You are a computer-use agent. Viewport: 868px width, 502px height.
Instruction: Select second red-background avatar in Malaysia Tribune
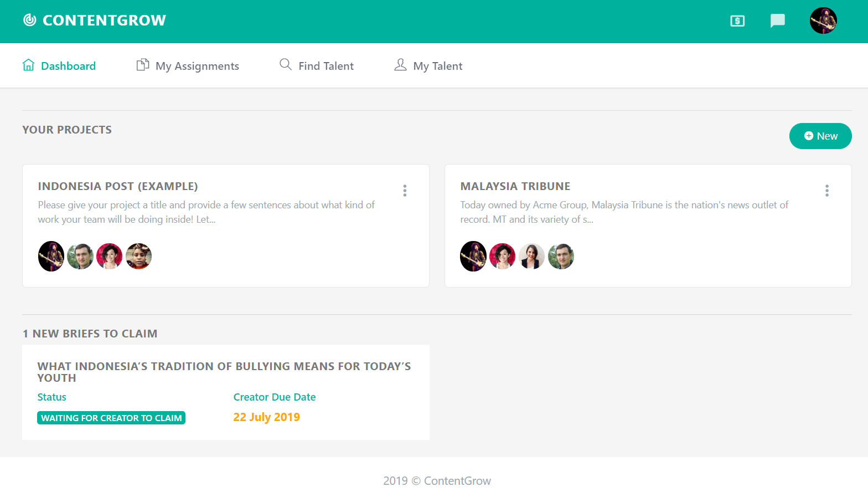pos(503,256)
